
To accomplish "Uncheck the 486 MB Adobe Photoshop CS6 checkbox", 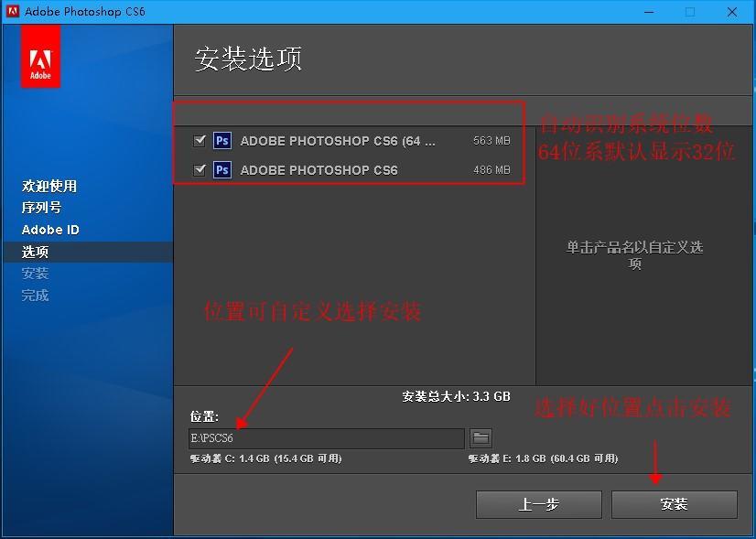I will (200, 170).
